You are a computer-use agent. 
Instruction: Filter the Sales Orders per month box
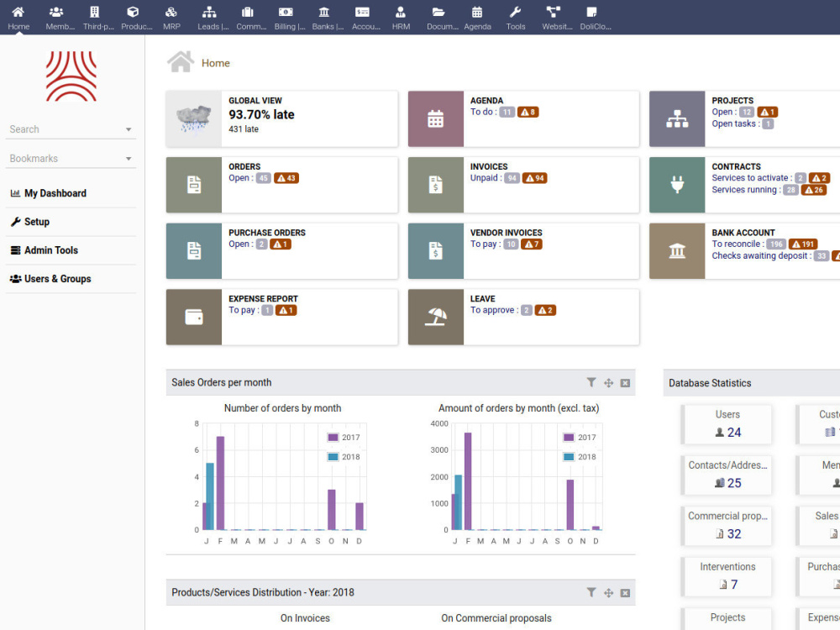pyautogui.click(x=591, y=382)
